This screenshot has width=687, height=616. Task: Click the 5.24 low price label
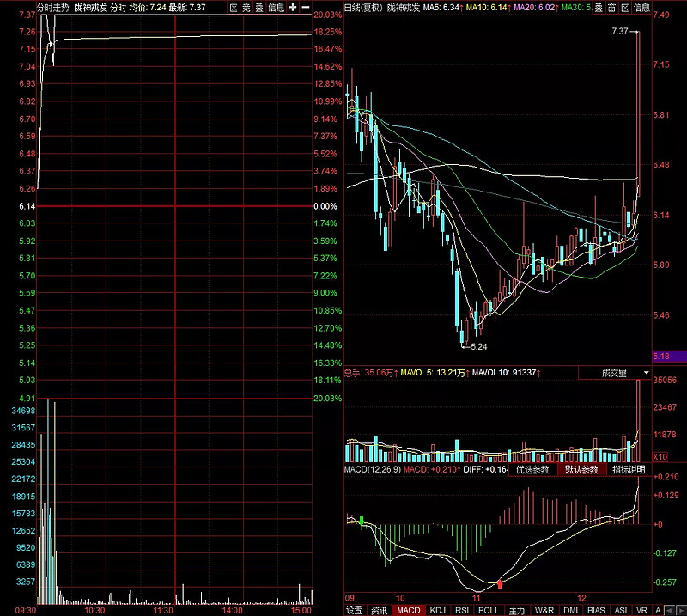(x=479, y=347)
